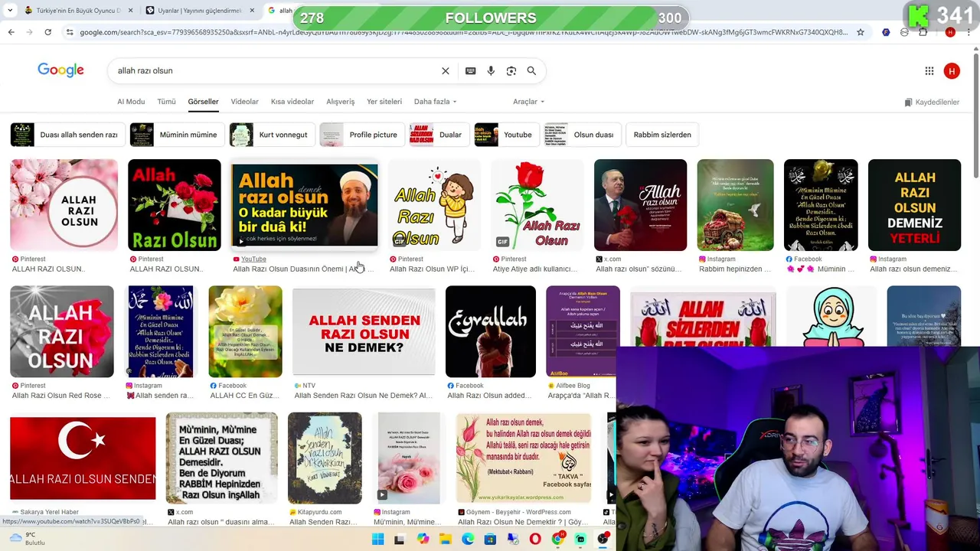Open the Alışveriş tab
Image resolution: width=980 pixels, height=551 pixels.
pos(341,101)
